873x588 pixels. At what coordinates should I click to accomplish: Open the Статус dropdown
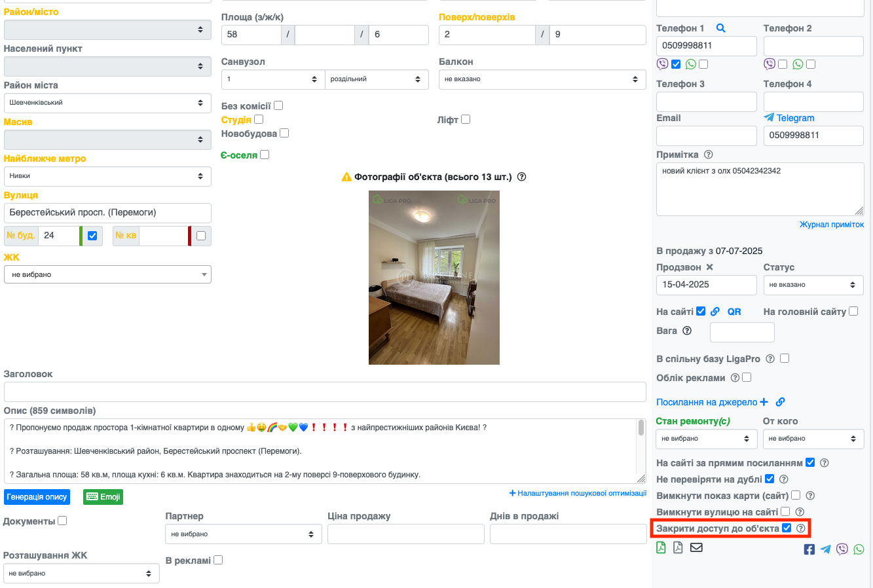[813, 285]
